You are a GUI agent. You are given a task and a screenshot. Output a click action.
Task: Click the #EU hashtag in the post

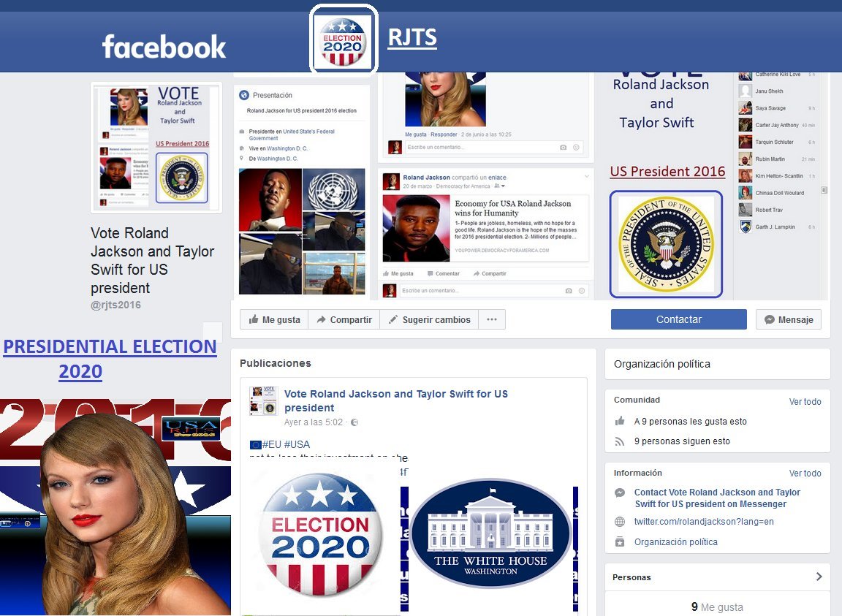271,444
